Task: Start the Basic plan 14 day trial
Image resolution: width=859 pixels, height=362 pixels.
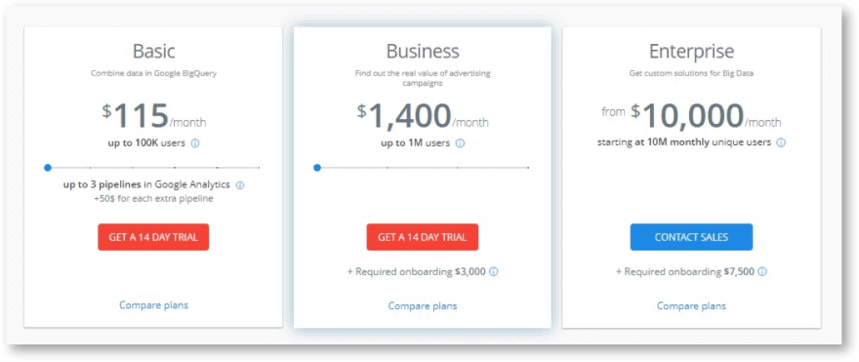Action: 153,237
